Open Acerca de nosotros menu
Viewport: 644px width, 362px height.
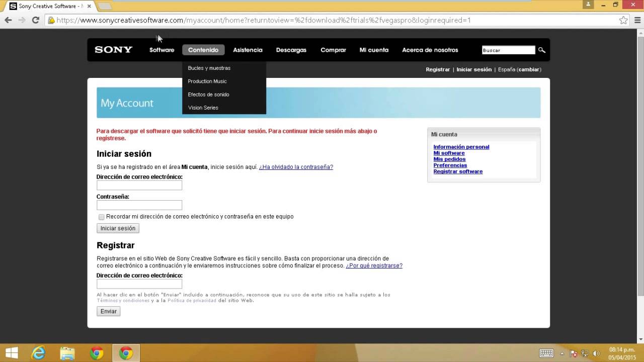[x=430, y=50]
